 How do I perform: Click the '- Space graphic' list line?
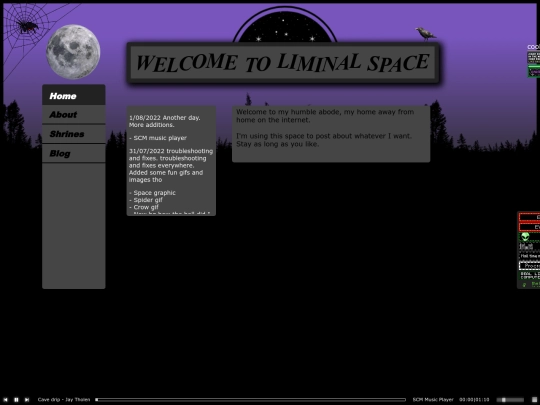click(x=152, y=193)
